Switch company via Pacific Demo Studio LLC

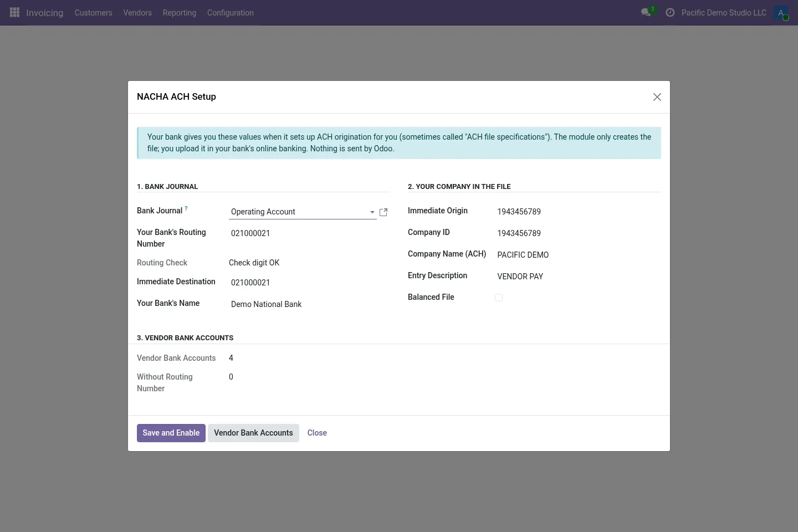pyautogui.click(x=724, y=13)
